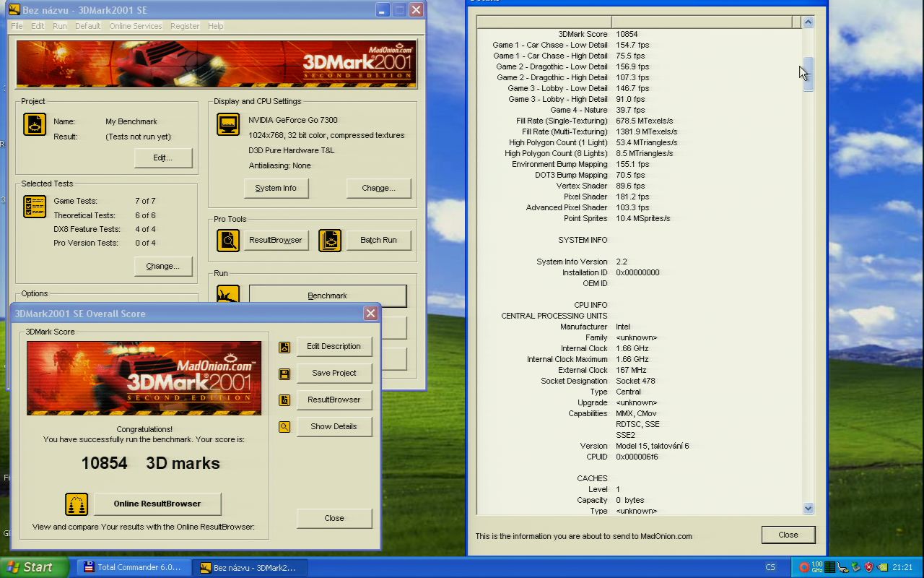
Task: Click the Project name icon in 3DMark window
Action: 34,124
